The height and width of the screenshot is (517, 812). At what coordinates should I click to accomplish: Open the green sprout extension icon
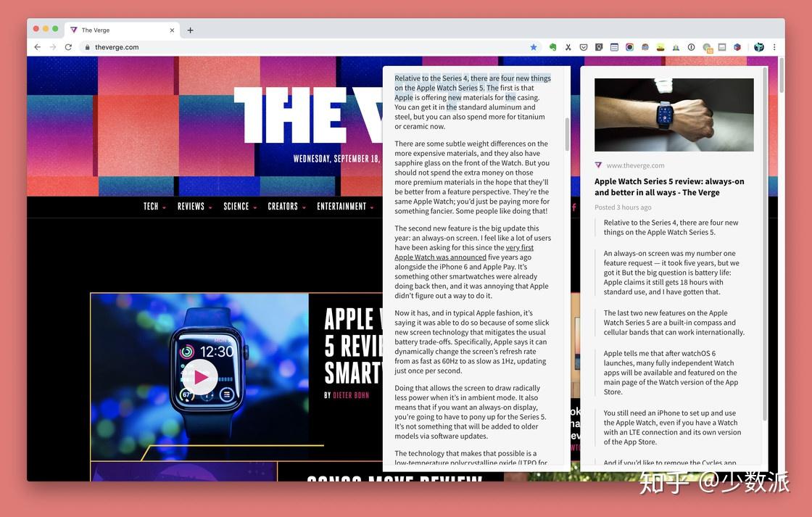click(x=660, y=47)
